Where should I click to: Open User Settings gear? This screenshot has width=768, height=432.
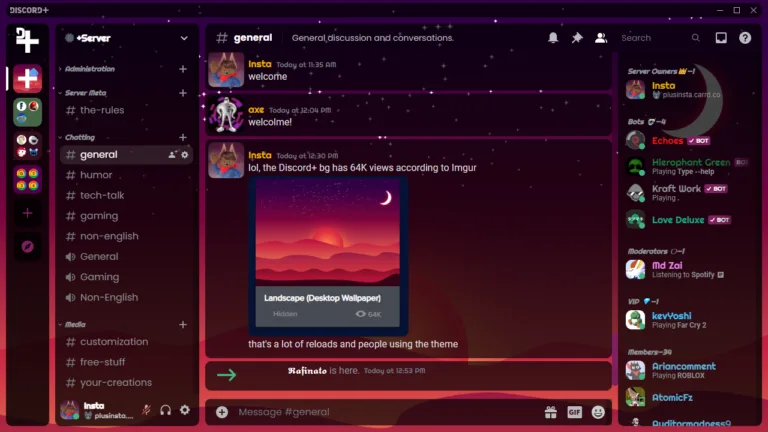point(185,410)
